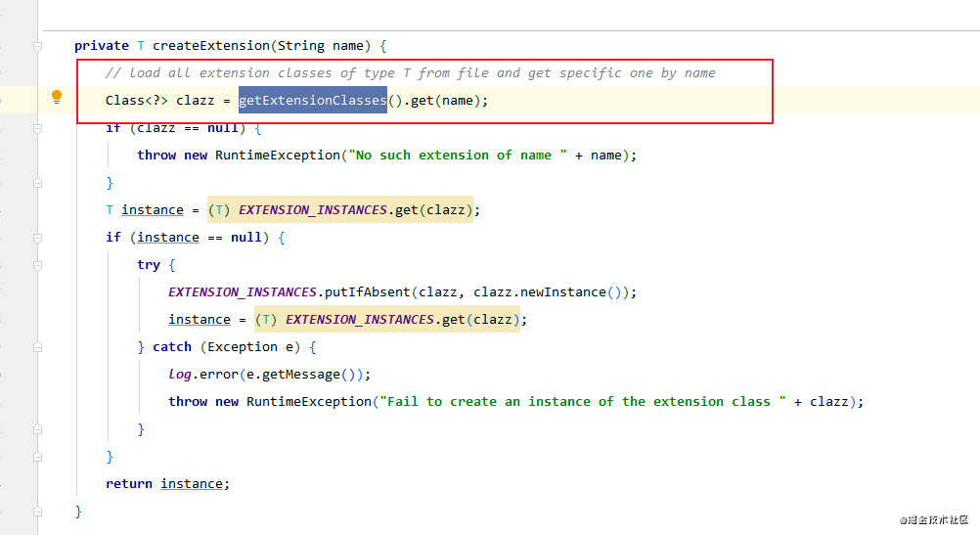Click fold end marker on catch block closing brace
Viewport: 980px width, 535px height.
[x=37, y=429]
